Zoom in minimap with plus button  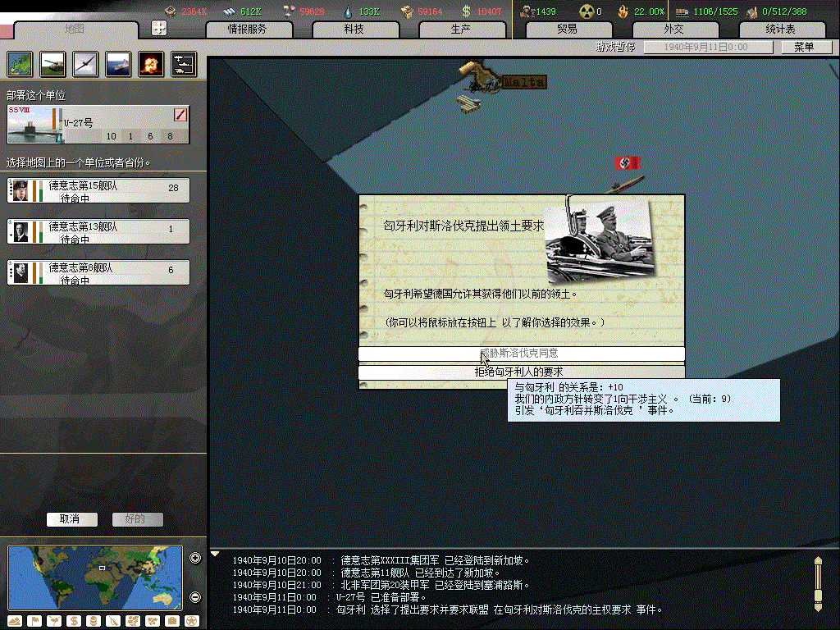pos(195,558)
